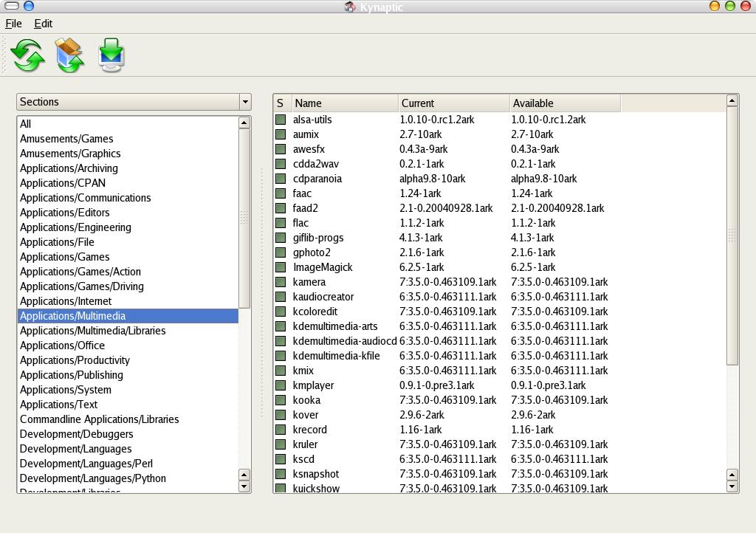This screenshot has width=756, height=533.
Task: Toggle status box for faac
Action: 281,193
